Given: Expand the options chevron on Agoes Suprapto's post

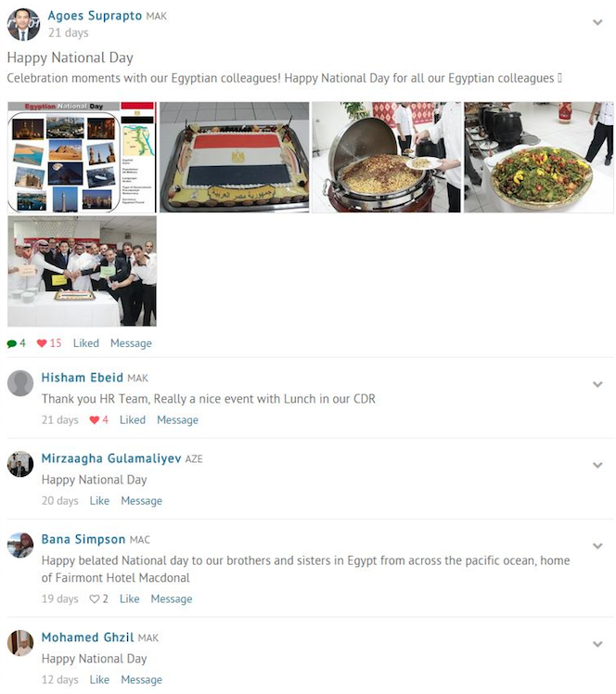Looking at the screenshot, I should click(x=597, y=22).
